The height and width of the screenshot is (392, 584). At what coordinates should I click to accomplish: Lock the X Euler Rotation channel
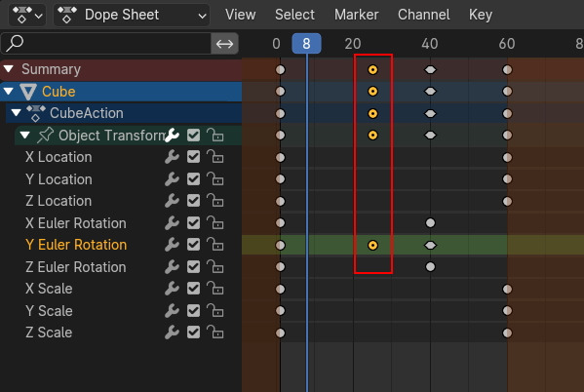click(214, 222)
